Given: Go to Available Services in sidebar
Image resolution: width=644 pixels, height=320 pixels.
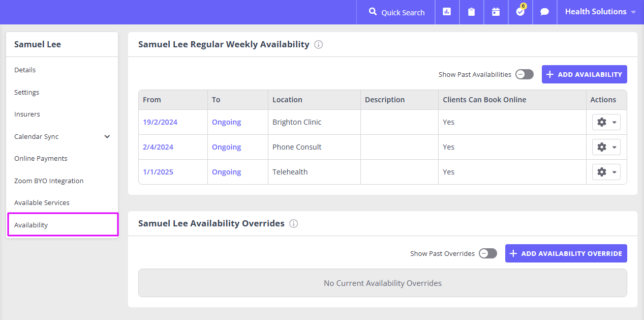Looking at the screenshot, I should tap(42, 202).
